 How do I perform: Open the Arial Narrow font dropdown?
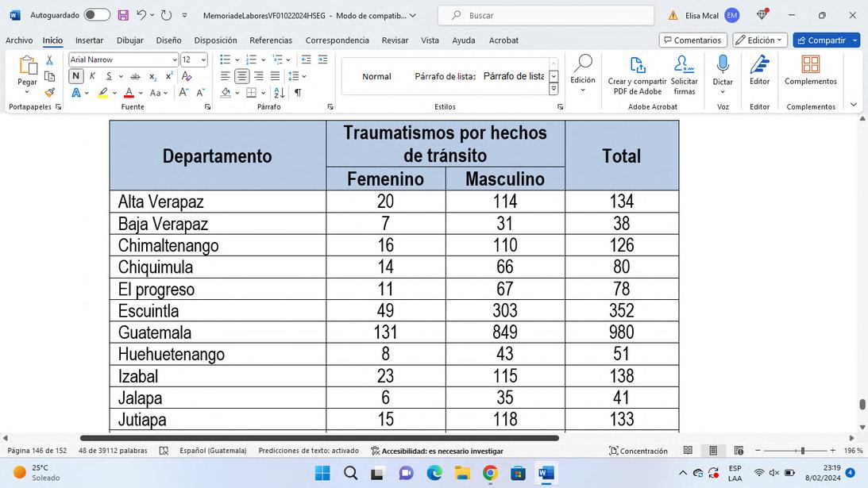175,60
